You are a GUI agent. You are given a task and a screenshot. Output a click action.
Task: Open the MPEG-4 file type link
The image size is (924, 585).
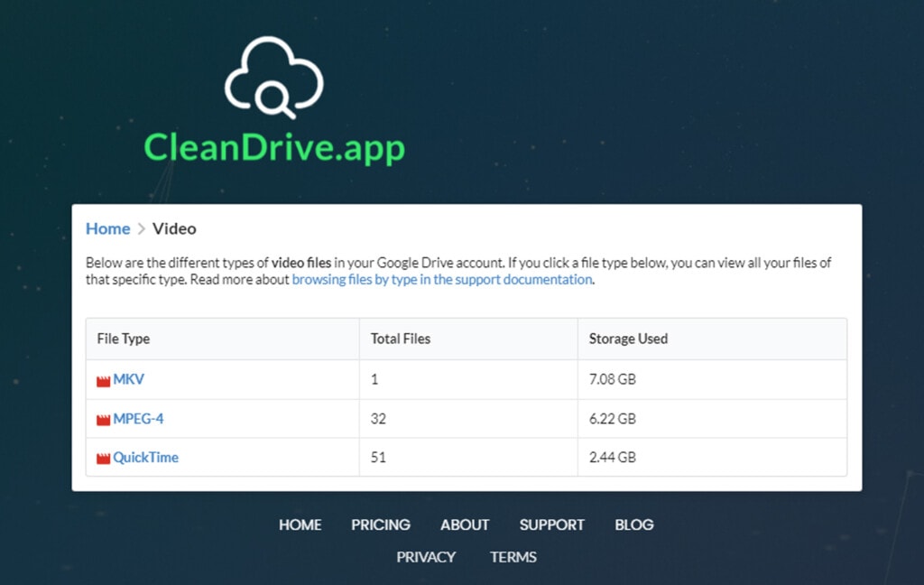click(138, 419)
